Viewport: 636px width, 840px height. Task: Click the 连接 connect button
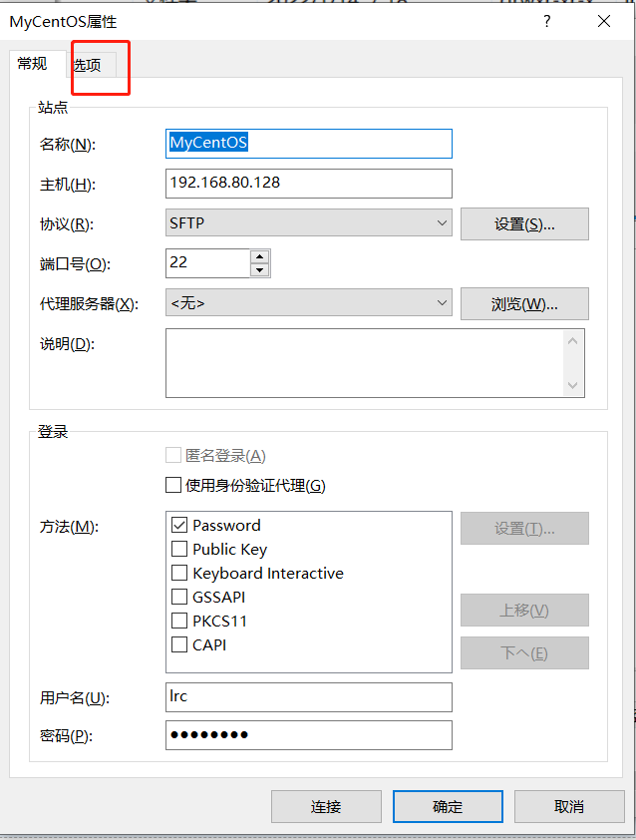coord(326,807)
